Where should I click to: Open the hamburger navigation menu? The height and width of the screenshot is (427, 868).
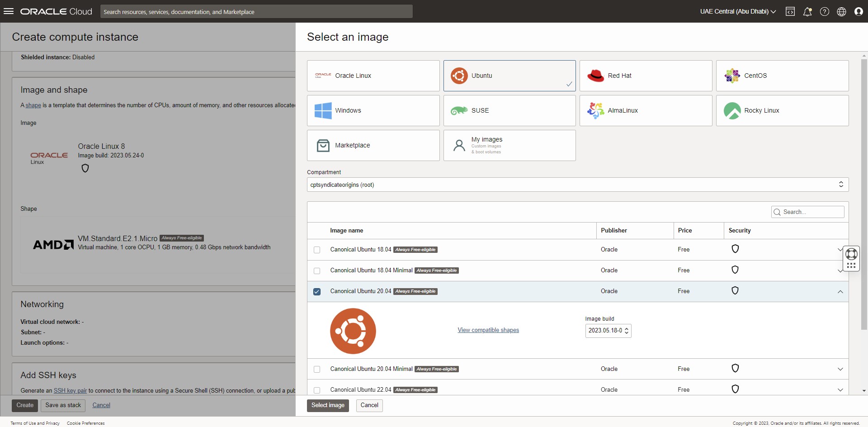click(x=9, y=11)
